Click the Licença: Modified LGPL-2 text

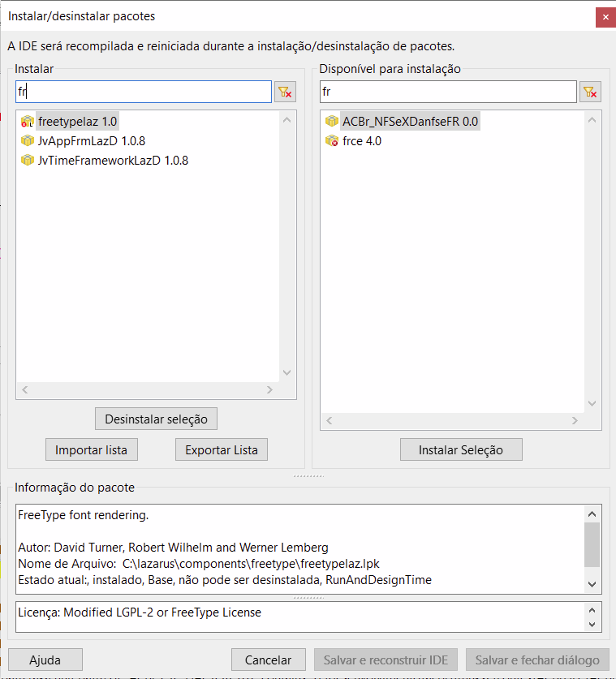point(140,612)
